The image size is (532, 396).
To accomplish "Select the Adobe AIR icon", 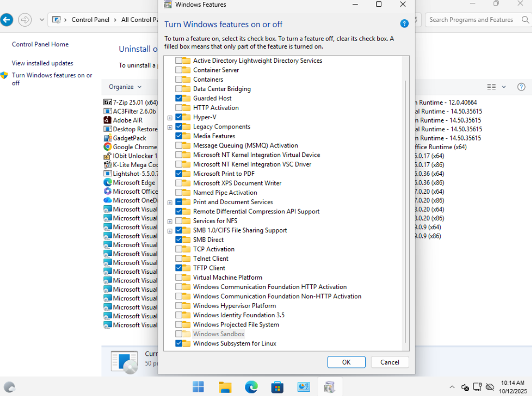I will tap(108, 120).
